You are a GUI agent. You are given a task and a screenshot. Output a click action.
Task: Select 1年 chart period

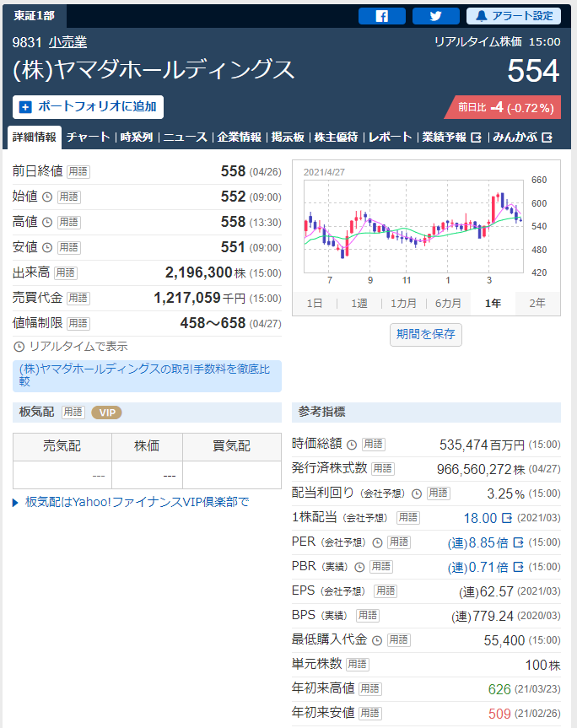[x=493, y=304]
